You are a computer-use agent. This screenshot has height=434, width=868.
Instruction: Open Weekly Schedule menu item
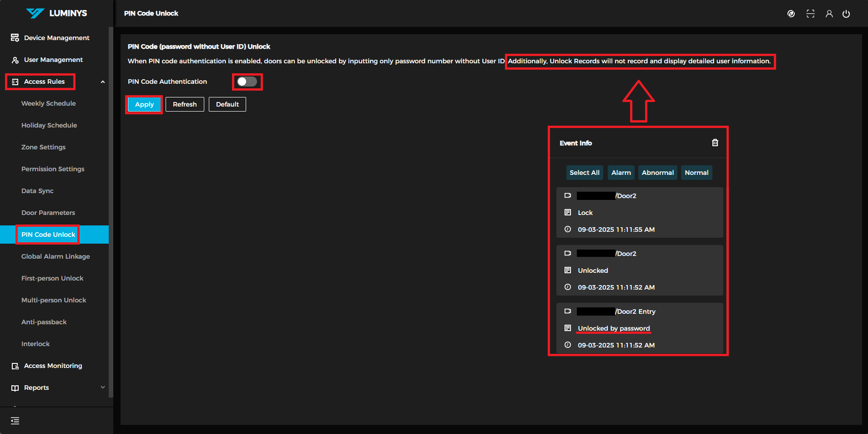[49, 103]
